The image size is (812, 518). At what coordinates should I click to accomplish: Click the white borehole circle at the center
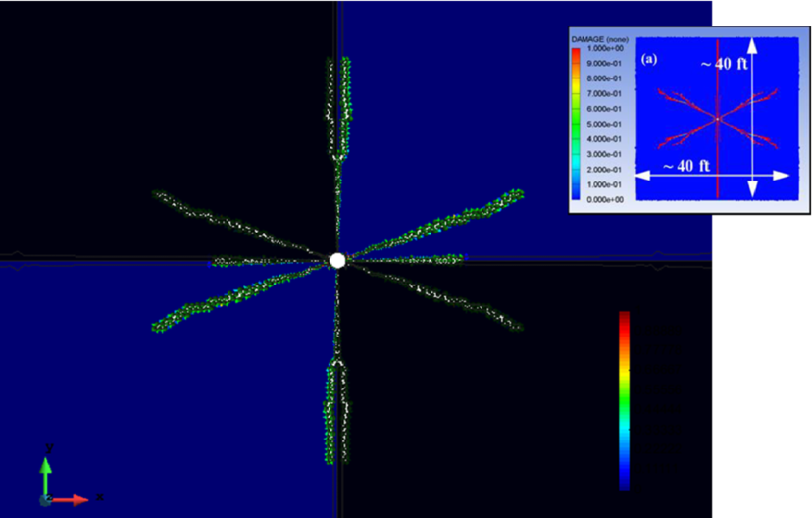(337, 261)
